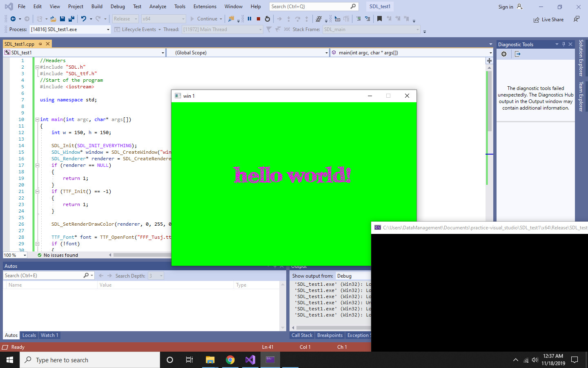Open the Diagnostic Tools settings gear
588x368 pixels.
coord(504,54)
